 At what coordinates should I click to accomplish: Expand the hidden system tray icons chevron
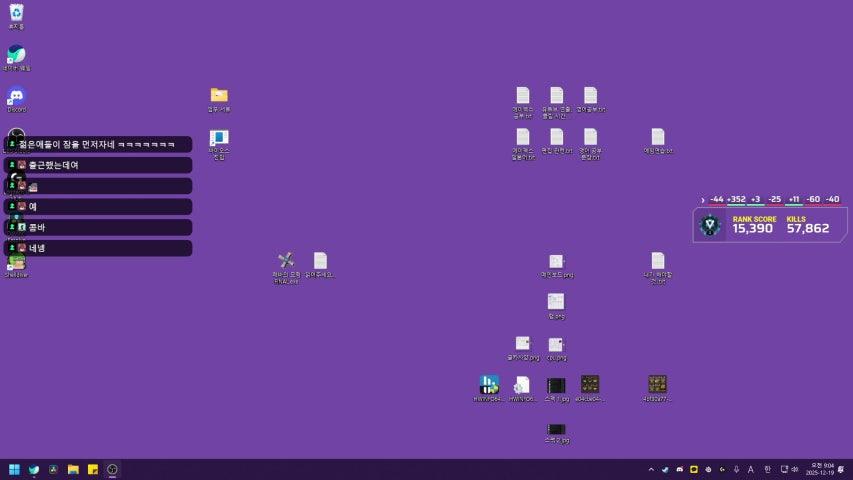point(651,469)
